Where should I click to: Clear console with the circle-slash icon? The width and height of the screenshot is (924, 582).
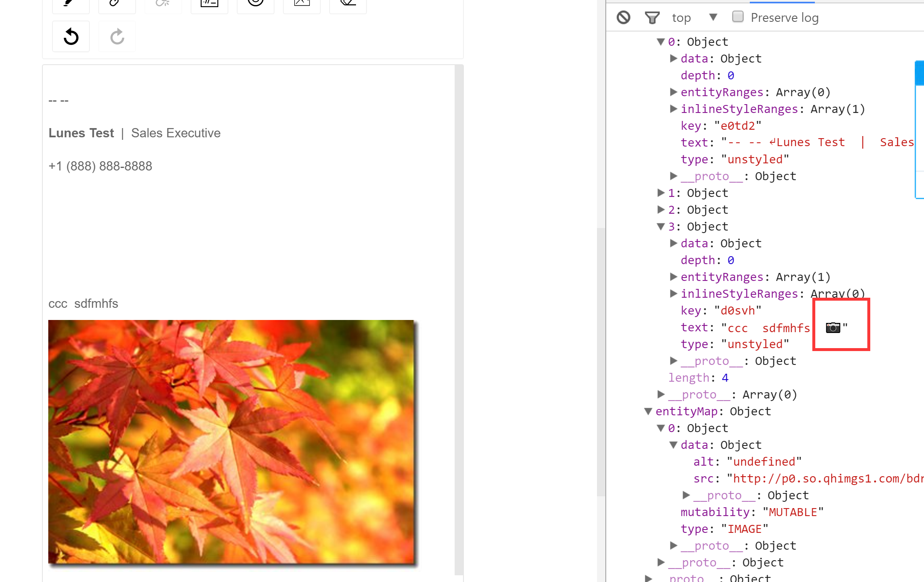coord(623,18)
